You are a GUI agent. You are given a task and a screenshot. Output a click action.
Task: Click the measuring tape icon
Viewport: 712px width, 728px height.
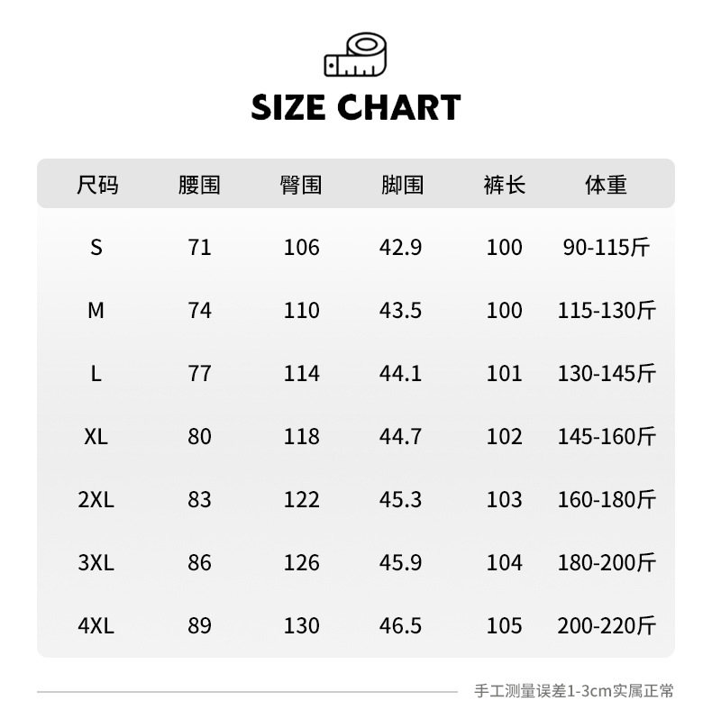[355, 56]
